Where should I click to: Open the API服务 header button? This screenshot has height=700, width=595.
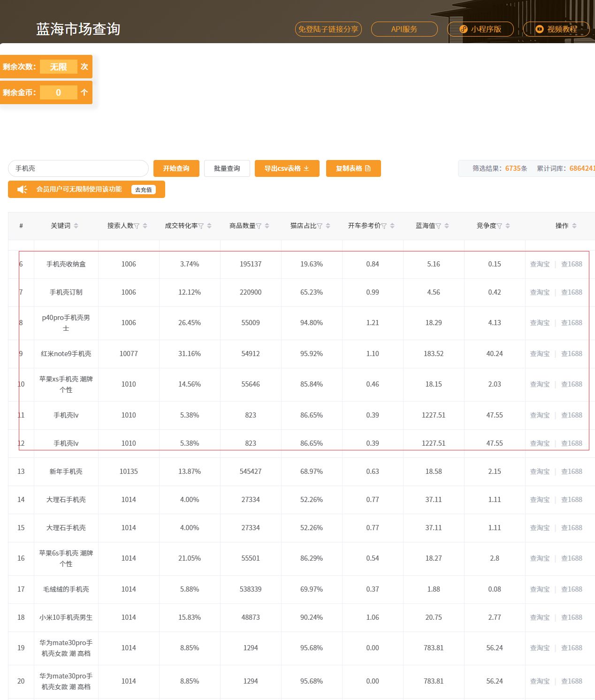[x=404, y=29]
